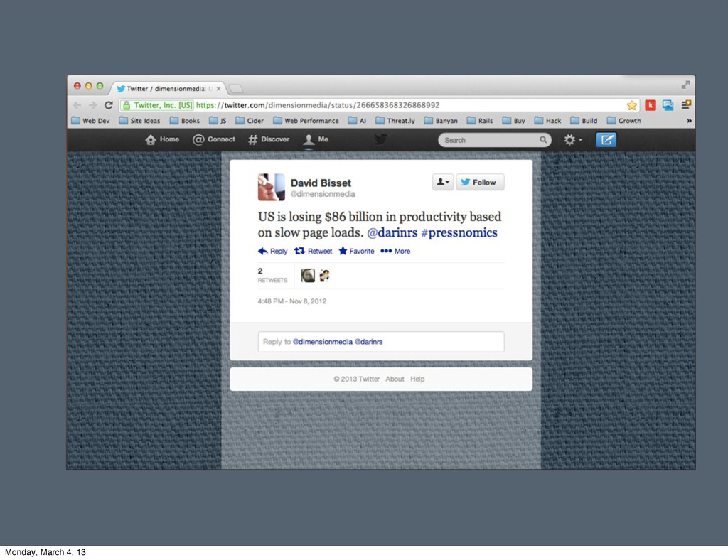
Task: Open the About footer link
Action: [395, 379]
